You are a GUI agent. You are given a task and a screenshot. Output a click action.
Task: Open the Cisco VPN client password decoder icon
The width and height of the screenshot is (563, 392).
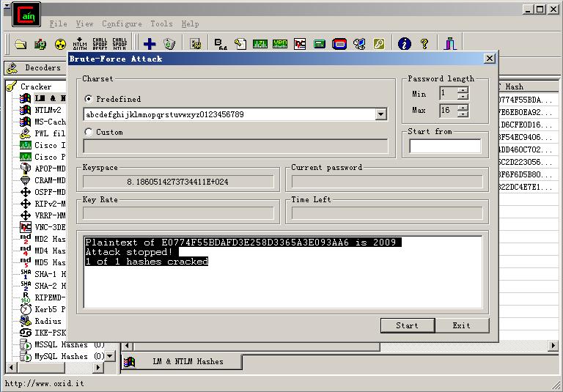(280, 44)
